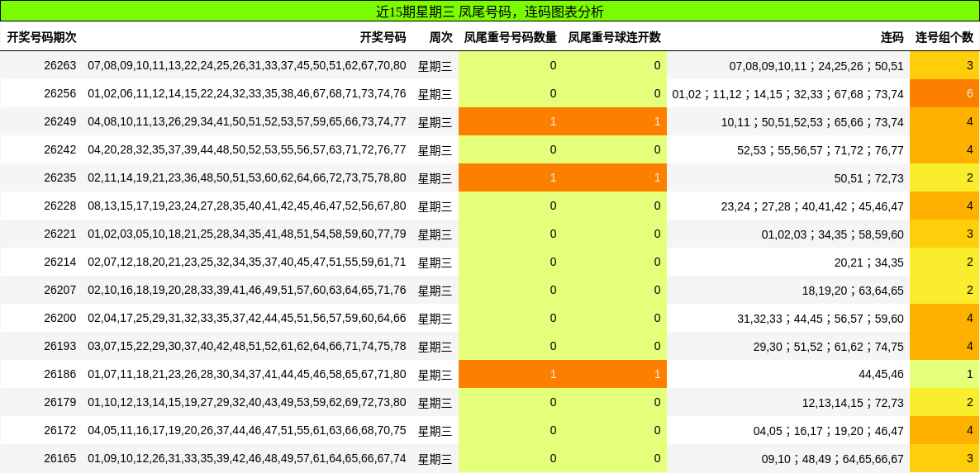
Task: Select issue number 26263
Action: pyautogui.click(x=60, y=65)
